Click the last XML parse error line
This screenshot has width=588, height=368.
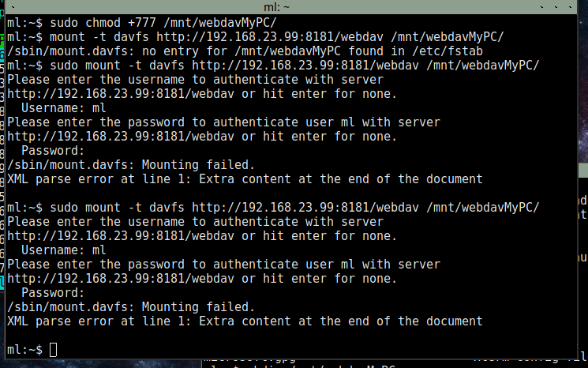(245, 321)
